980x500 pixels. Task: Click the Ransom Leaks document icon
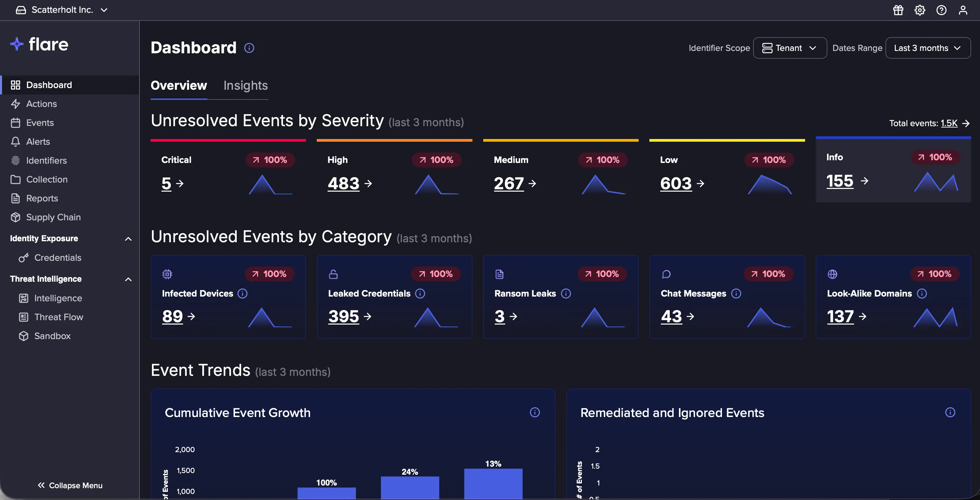499,274
